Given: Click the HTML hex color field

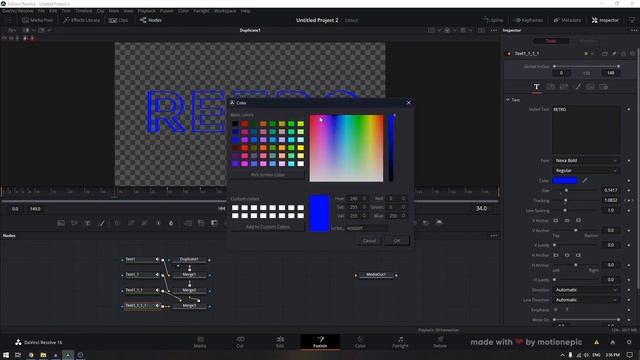Looking at the screenshot, I should coord(367,228).
